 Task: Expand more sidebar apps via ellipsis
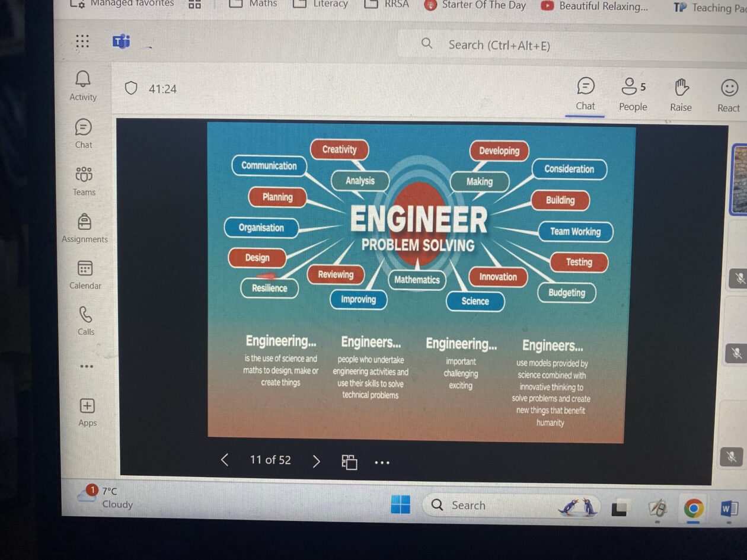click(87, 366)
